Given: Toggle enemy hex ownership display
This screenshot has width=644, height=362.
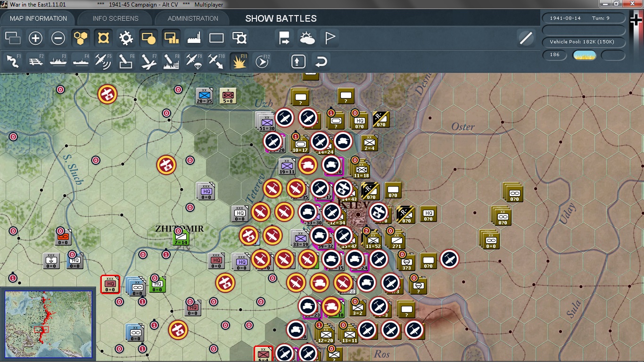Looking at the screenshot, I should [103, 38].
